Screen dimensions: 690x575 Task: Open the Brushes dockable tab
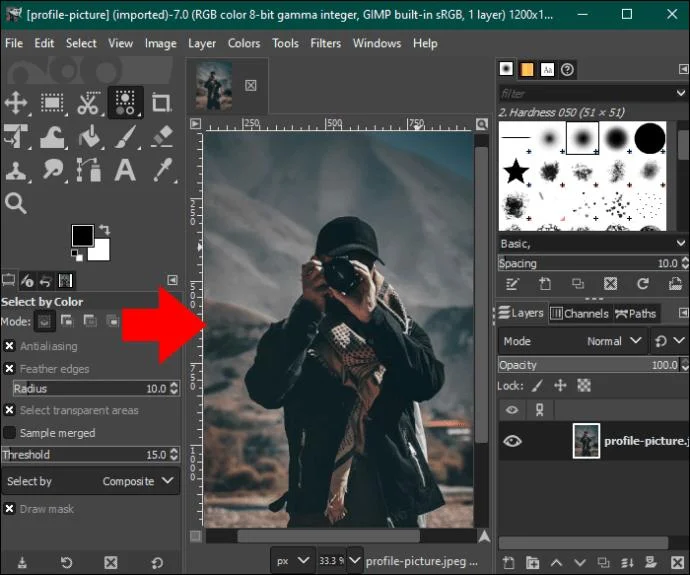(506, 69)
